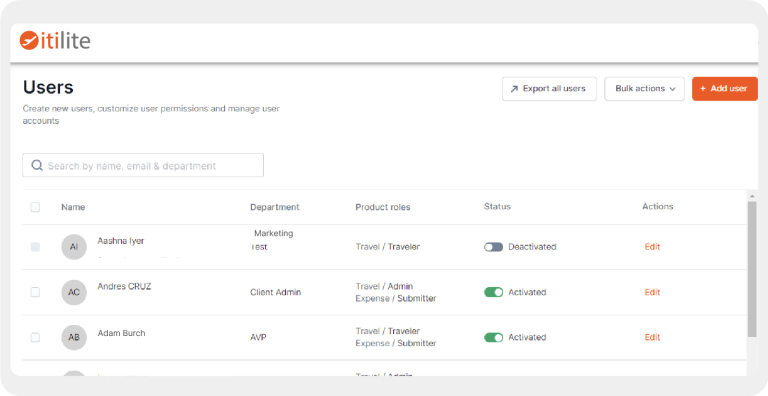Click Adam Burch's Expense / Submitter role
Viewport: 768px width, 396px height.
(396, 343)
